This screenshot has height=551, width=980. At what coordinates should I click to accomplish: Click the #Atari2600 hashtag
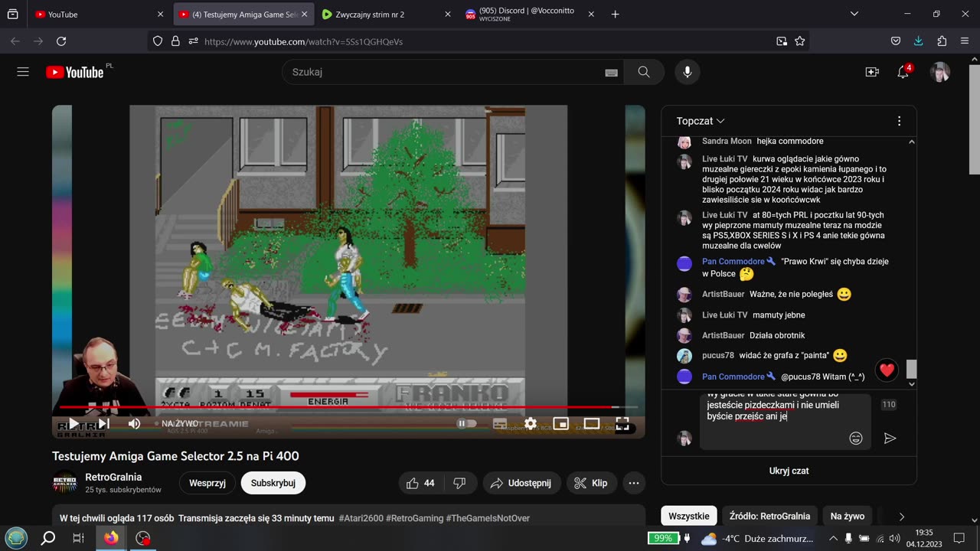coord(362,518)
